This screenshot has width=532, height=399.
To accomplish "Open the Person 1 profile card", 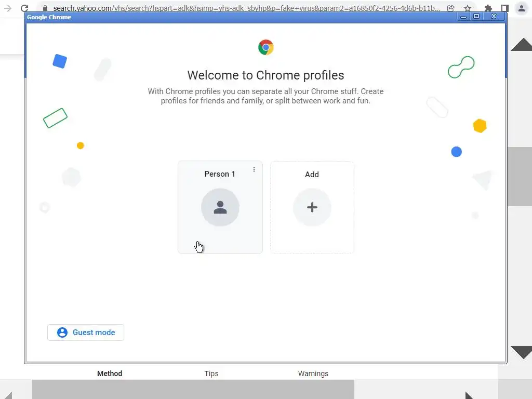I will (220, 207).
